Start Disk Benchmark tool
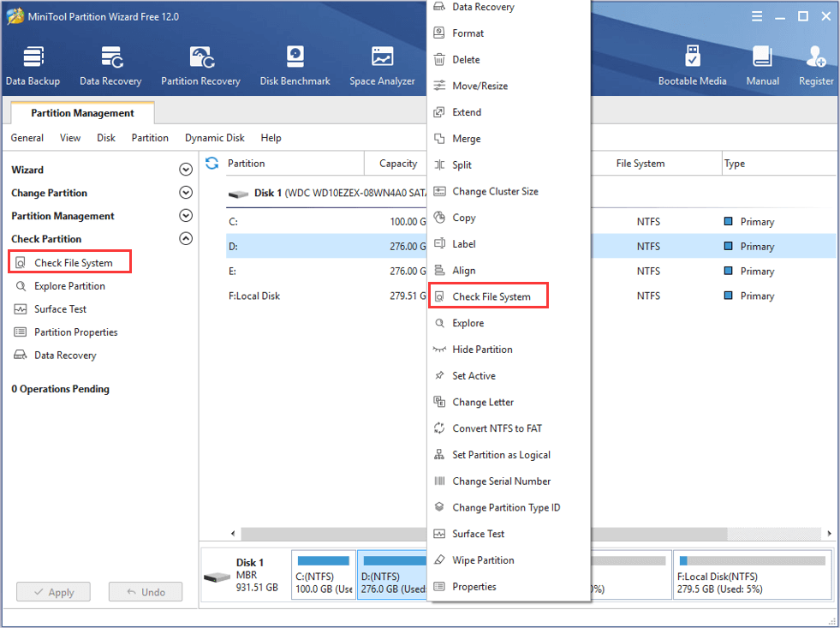 pyautogui.click(x=295, y=65)
